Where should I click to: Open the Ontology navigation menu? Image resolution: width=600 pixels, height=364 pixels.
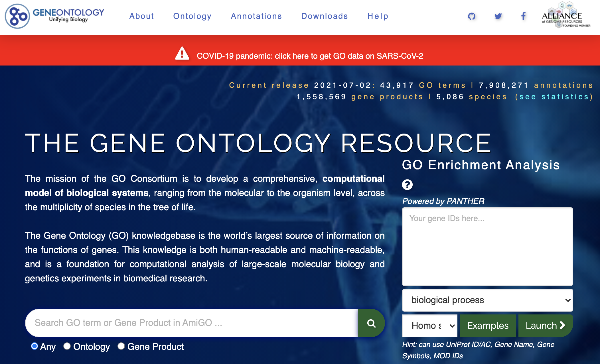192,16
